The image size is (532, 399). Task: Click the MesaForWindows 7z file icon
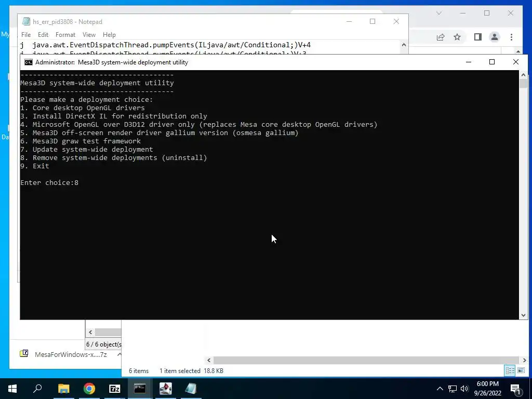(24, 354)
